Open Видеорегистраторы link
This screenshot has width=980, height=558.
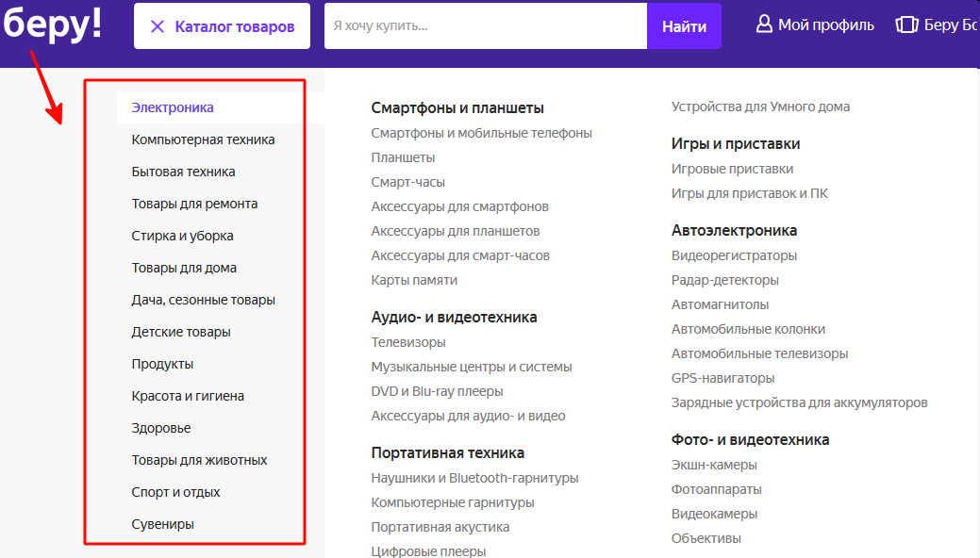(735, 255)
